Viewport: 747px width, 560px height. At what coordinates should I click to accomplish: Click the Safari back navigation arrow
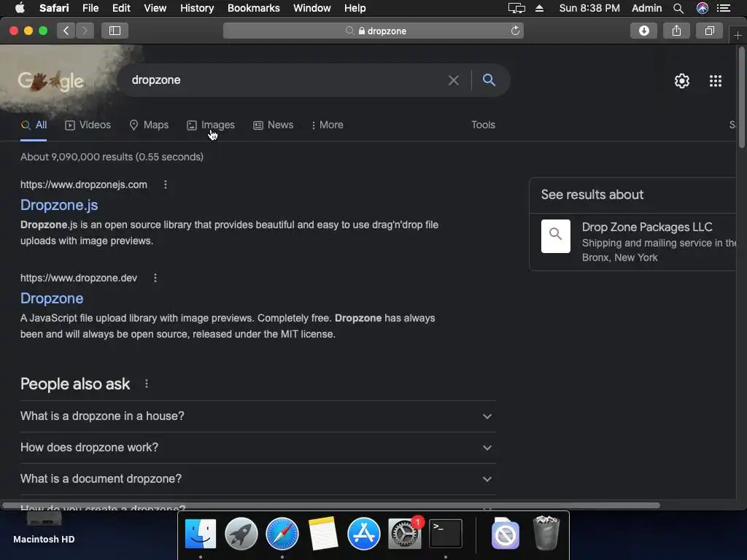[66, 31]
